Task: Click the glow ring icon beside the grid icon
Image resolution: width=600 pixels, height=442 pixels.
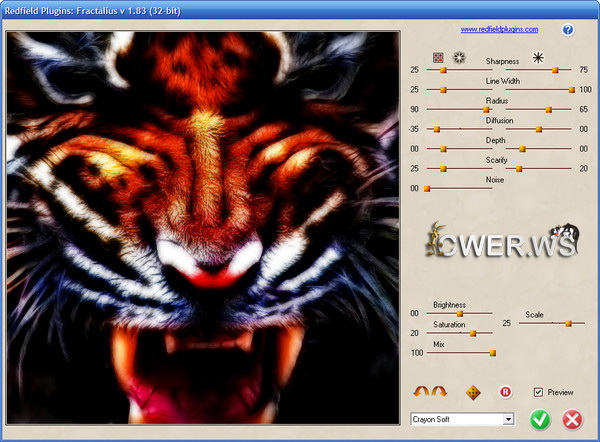Action: click(x=459, y=58)
